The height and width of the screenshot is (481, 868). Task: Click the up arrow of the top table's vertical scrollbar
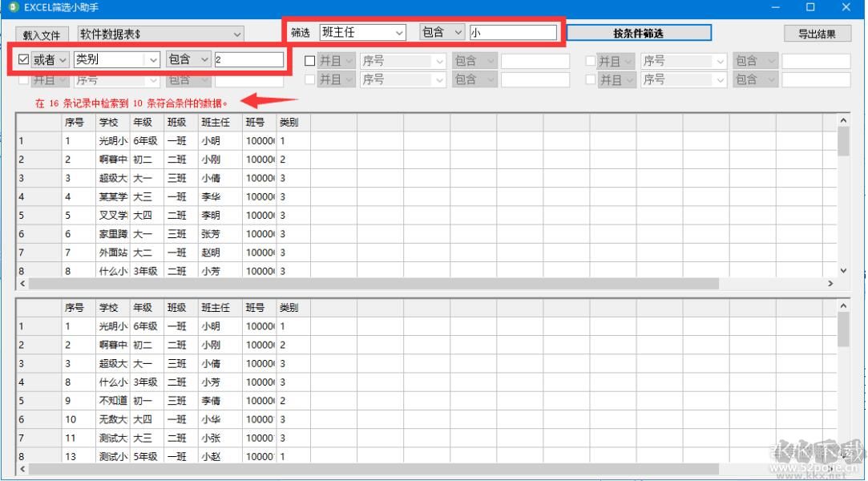pyautogui.click(x=844, y=119)
